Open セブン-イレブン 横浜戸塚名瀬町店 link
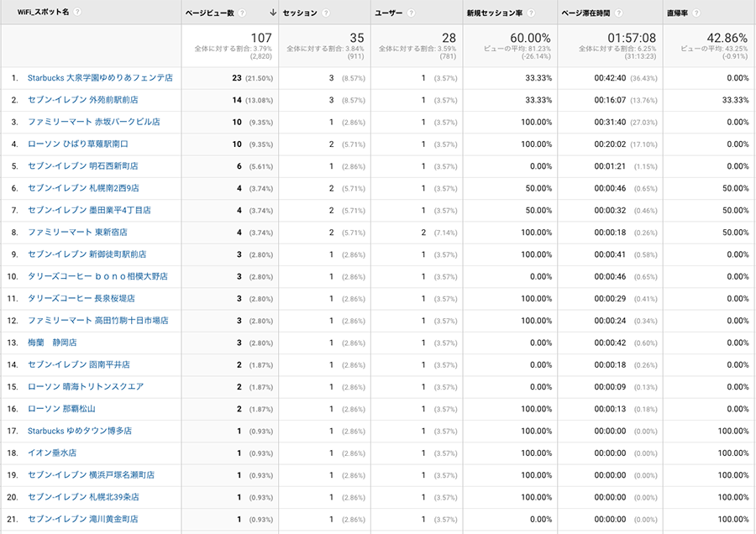 pyautogui.click(x=91, y=475)
